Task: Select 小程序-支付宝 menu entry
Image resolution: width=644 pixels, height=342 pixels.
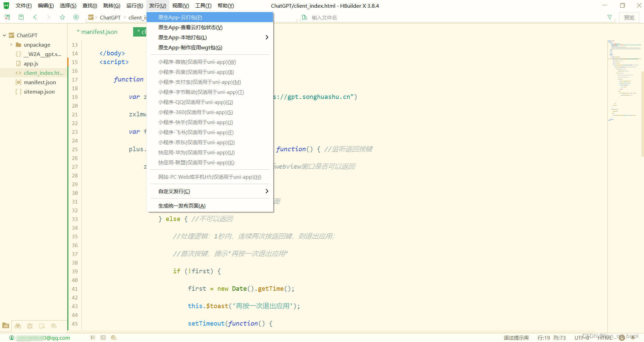Action: (210, 82)
